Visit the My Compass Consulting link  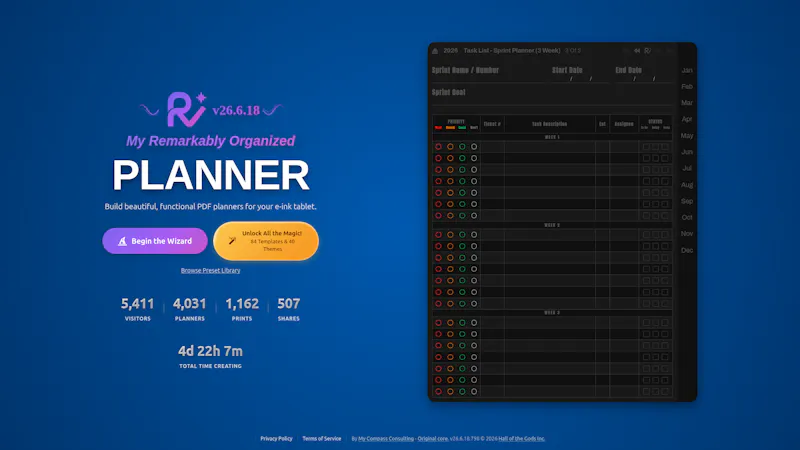point(386,438)
